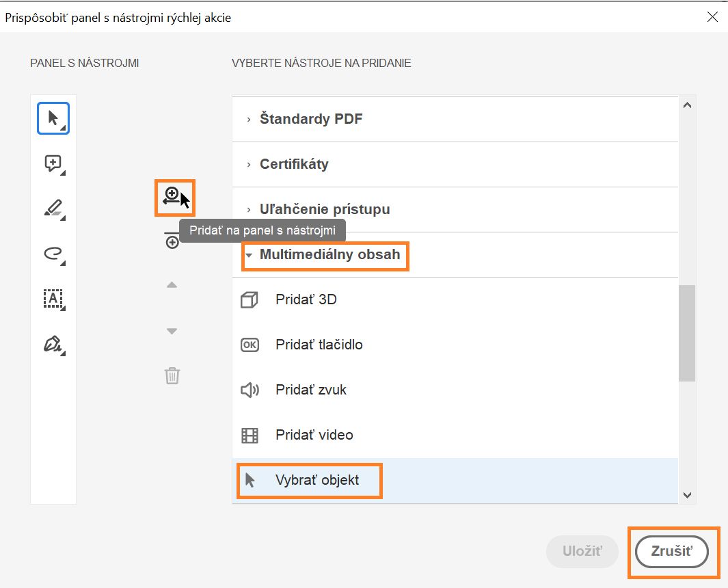Expand the Uľahčenie prístupu section
This screenshot has height=588, width=728.
[x=325, y=209]
